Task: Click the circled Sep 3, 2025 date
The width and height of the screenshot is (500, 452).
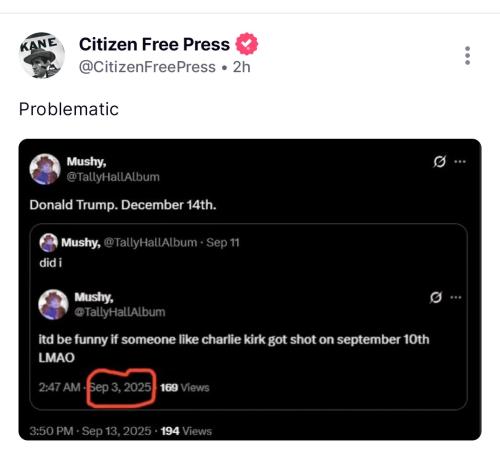Action: click(x=121, y=387)
